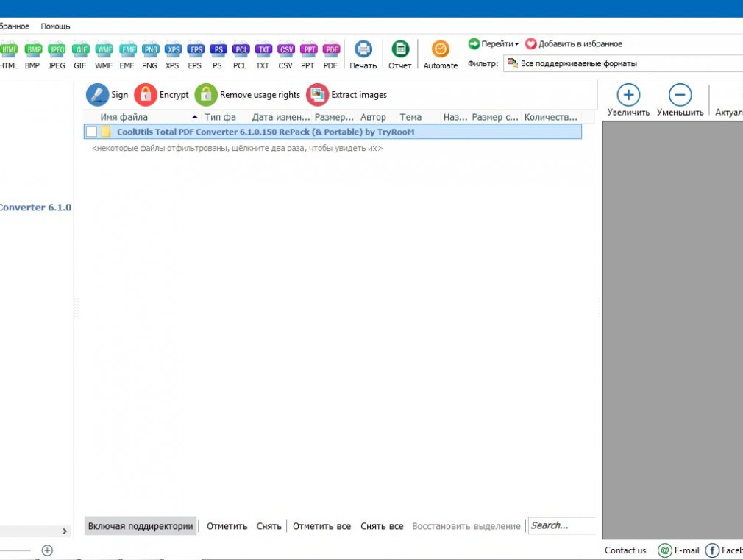This screenshot has height=560, width=743.
Task: Open the Contact us link
Action: pyautogui.click(x=625, y=550)
